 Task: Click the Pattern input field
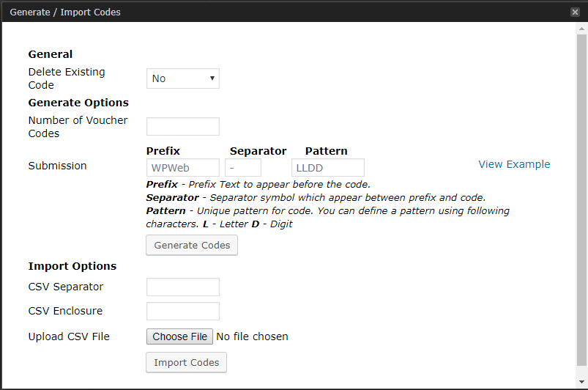click(x=327, y=168)
